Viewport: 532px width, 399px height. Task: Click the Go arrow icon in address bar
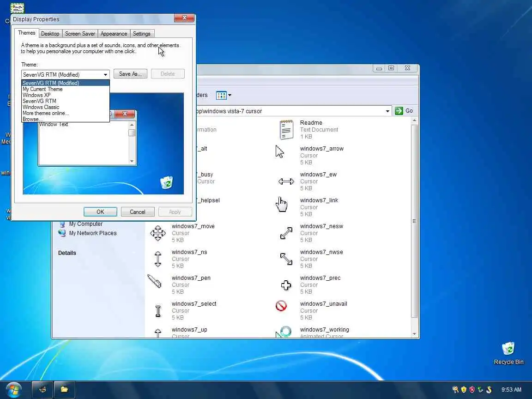click(399, 111)
